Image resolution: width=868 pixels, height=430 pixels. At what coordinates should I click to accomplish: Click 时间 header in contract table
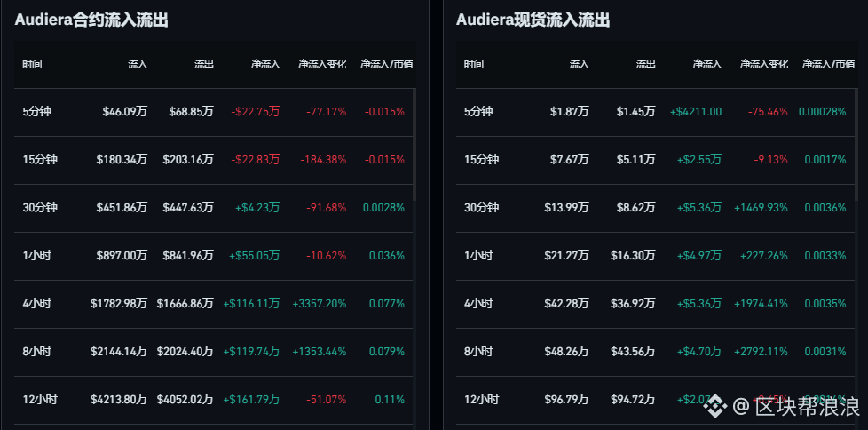[x=32, y=64]
